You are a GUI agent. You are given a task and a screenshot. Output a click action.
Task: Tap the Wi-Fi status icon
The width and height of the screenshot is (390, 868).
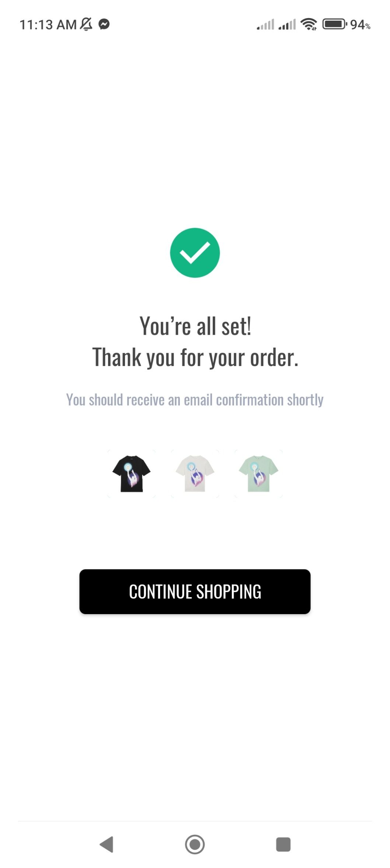309,24
